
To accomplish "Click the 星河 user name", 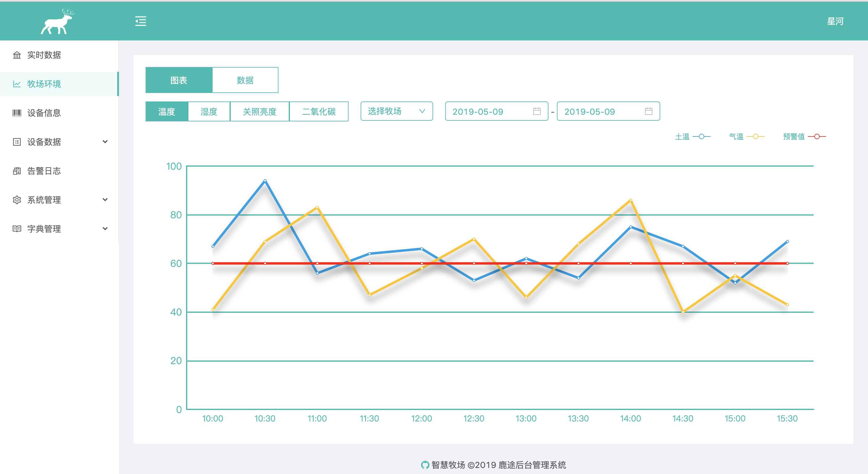I will pyautogui.click(x=835, y=21).
